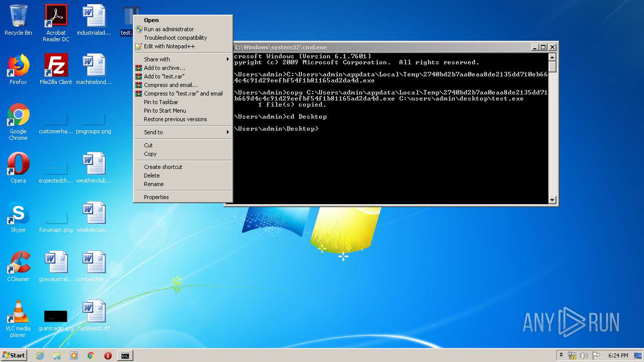Select the Firefox desktop icon
The height and width of the screenshot is (362, 644).
point(18,69)
